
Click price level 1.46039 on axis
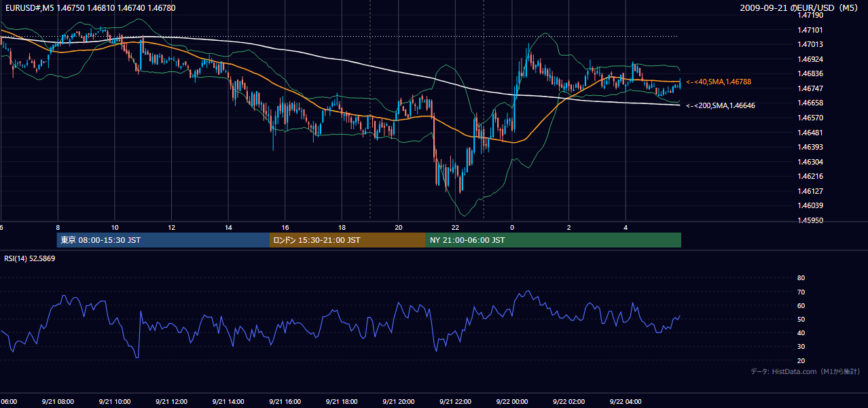pyautogui.click(x=811, y=205)
